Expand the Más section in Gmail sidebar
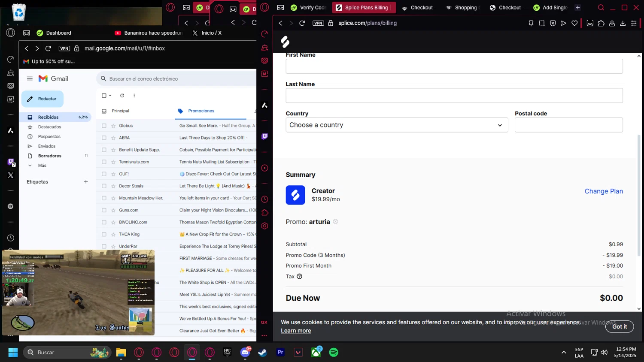Viewport: 644px width, 362px height. tap(42, 166)
